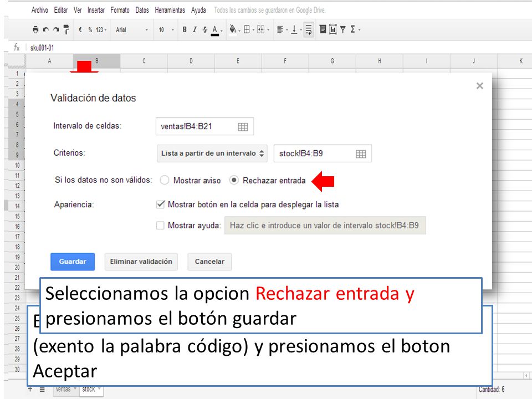Open the cell fill color bucket
This screenshot has height=399, width=532.
pos(234,30)
